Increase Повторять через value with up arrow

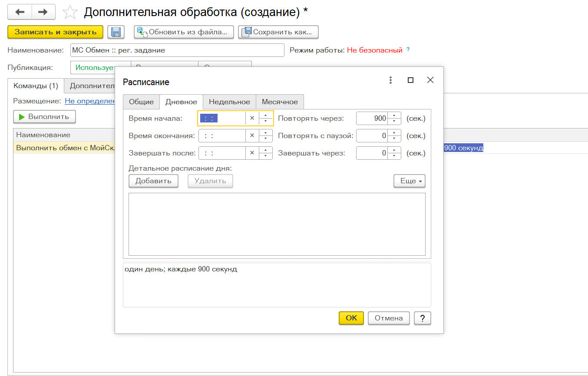[394, 115]
